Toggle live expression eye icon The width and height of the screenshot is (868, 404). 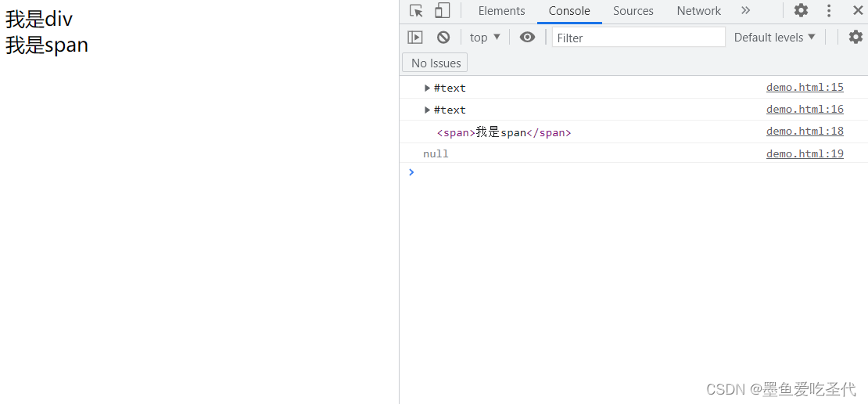(x=527, y=37)
